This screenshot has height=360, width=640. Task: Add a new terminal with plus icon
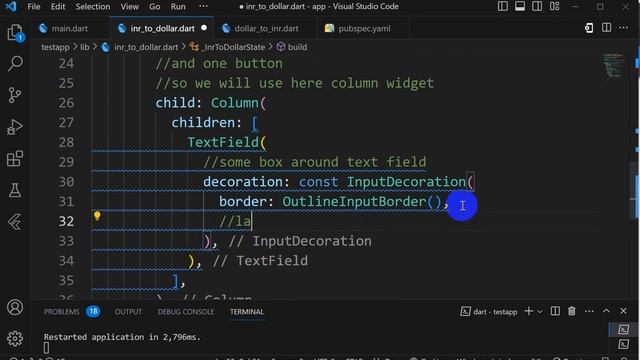(529, 311)
